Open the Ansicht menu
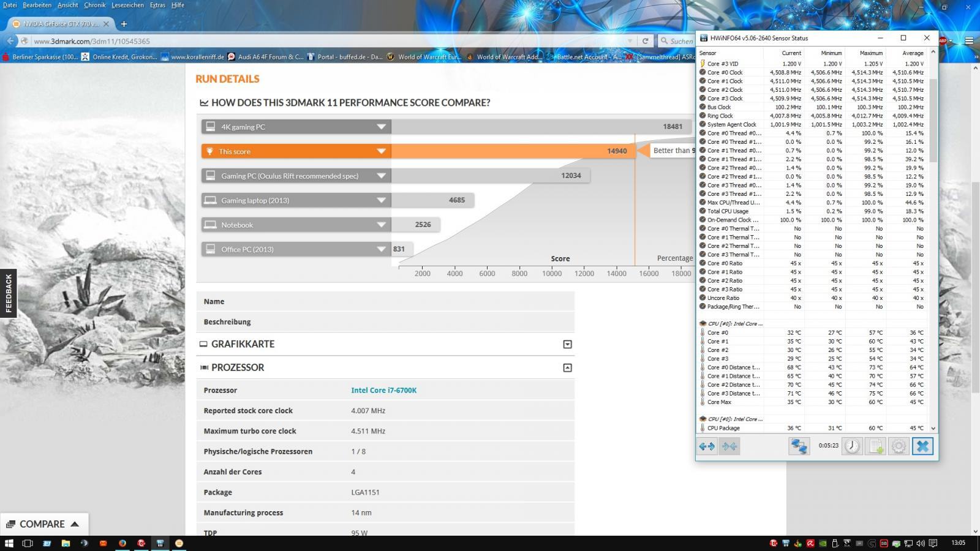This screenshot has width=980, height=551. click(x=67, y=5)
